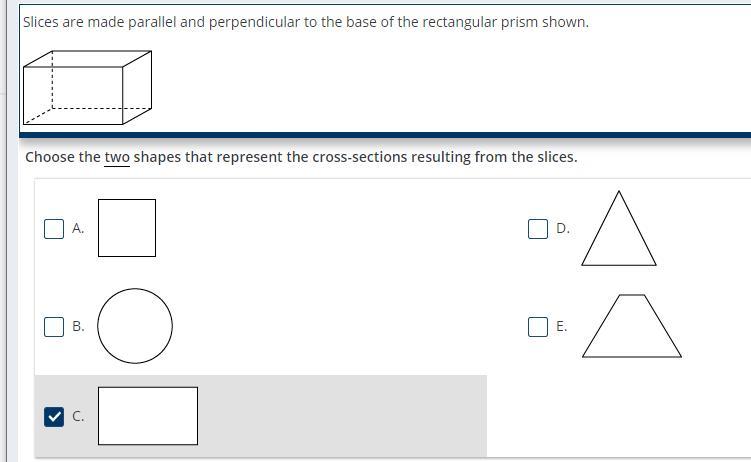Click the square shape in option A
This screenshot has width=751, height=462.
[127, 228]
